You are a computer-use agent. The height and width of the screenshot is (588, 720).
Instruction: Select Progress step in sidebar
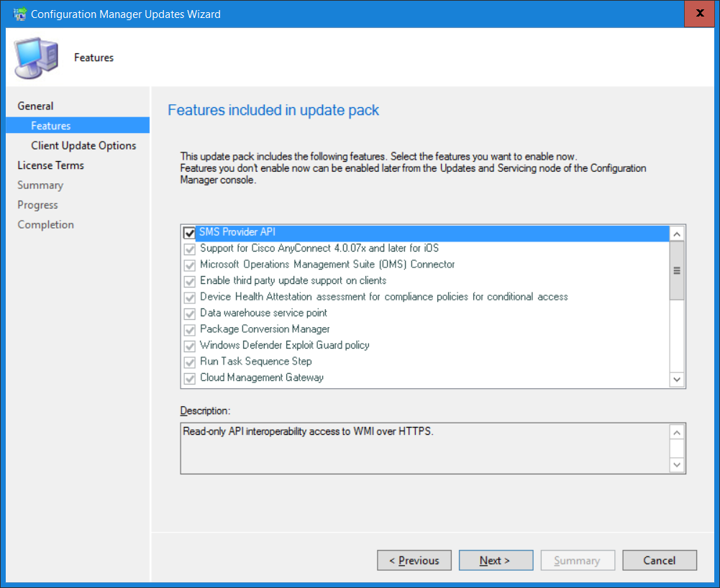click(37, 205)
